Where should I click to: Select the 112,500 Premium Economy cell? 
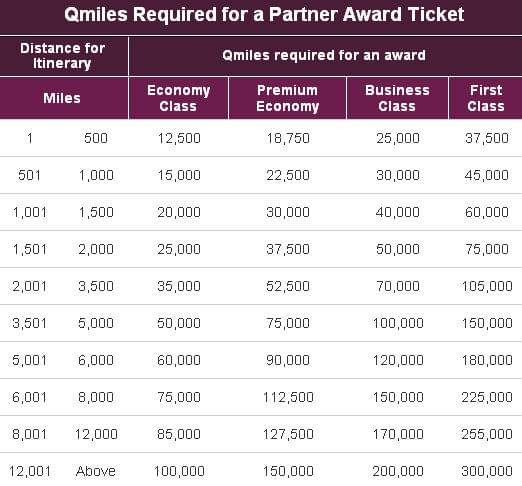(288, 397)
